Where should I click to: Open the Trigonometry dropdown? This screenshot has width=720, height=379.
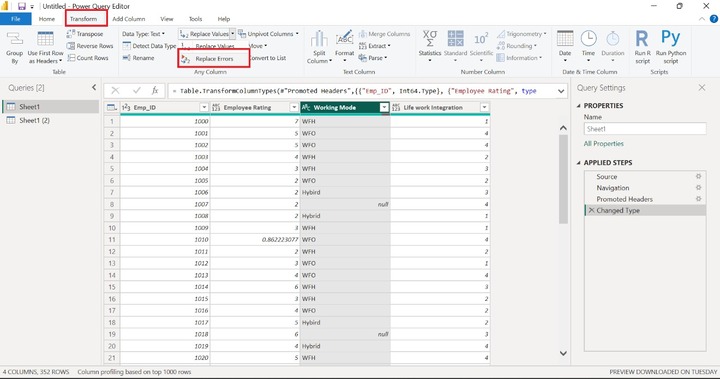[522, 34]
